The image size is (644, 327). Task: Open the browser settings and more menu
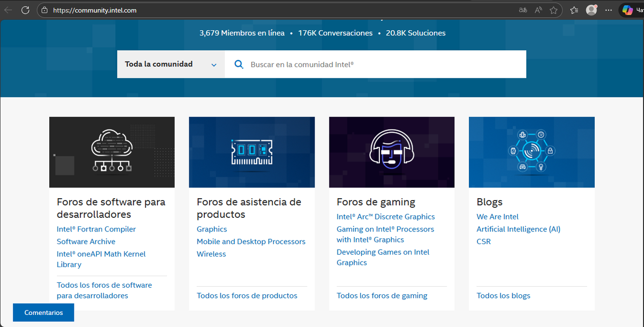pyautogui.click(x=609, y=10)
